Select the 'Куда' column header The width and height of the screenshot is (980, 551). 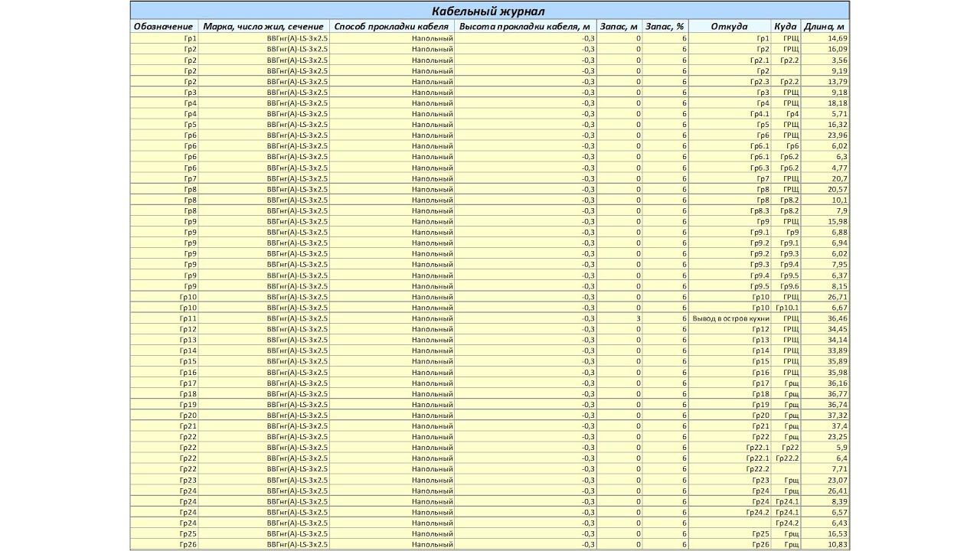click(x=786, y=27)
